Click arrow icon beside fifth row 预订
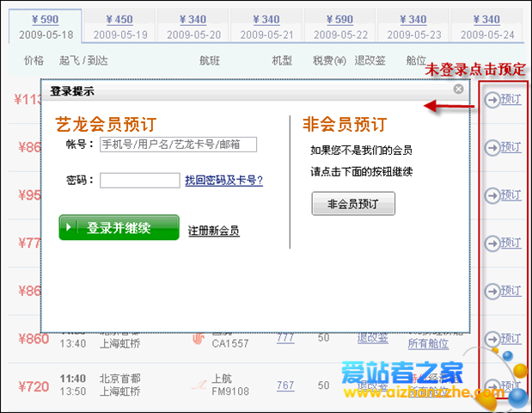The width and height of the screenshot is (532, 413). pos(492,292)
